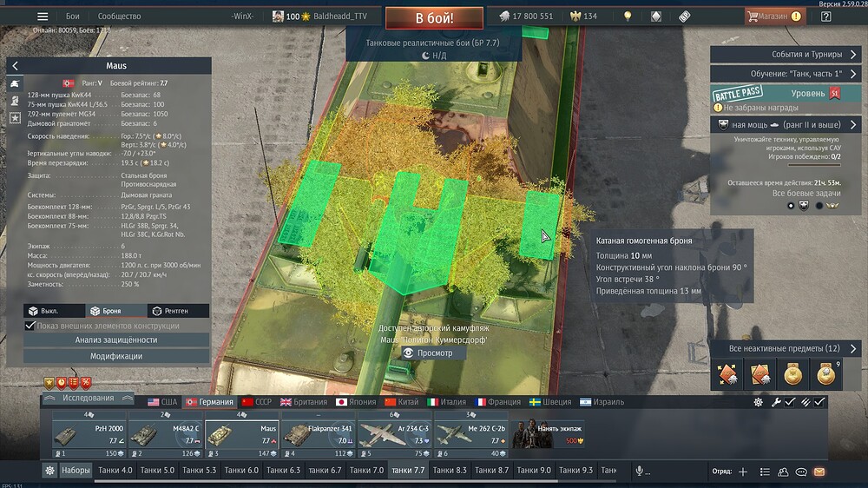The width and height of the screenshot is (868, 488).
Task: Select the gold medal item with count 9
Action: tap(826, 374)
